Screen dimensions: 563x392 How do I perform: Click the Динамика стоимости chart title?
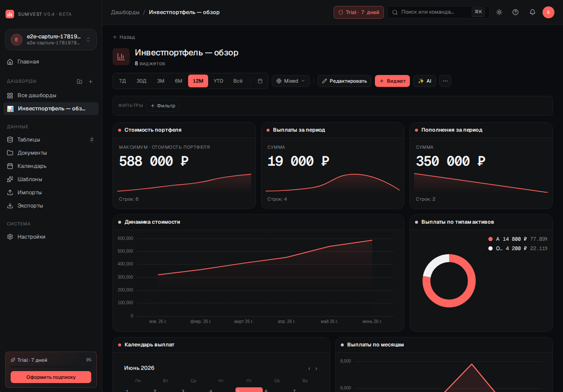[152, 222]
